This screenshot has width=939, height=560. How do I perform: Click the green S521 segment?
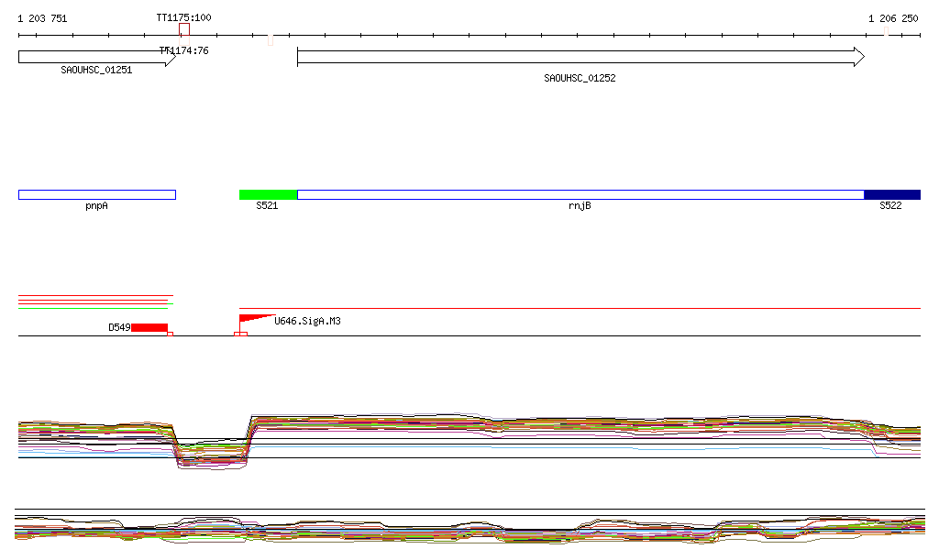click(268, 194)
